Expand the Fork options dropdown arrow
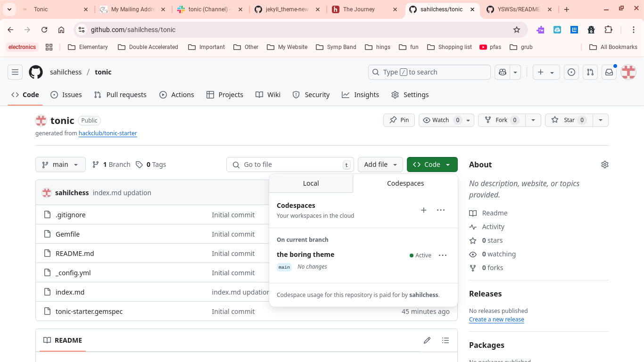This screenshot has width=644, height=362. [x=533, y=120]
